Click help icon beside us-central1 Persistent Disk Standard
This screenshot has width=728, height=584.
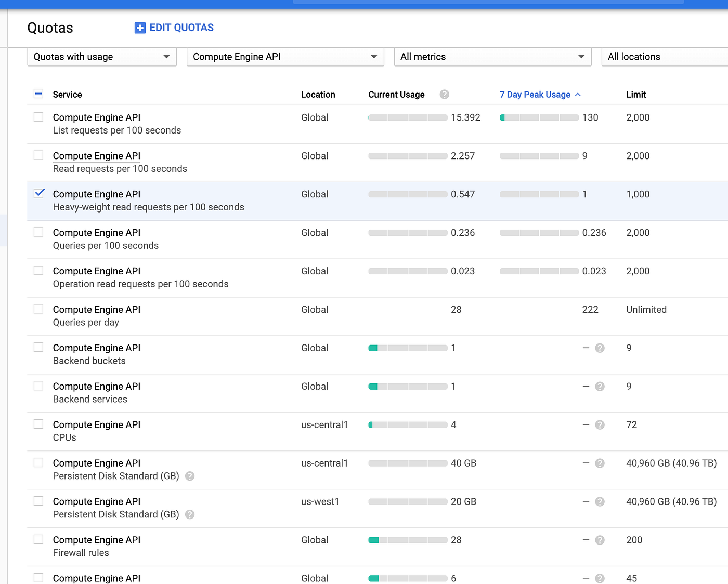(x=190, y=476)
